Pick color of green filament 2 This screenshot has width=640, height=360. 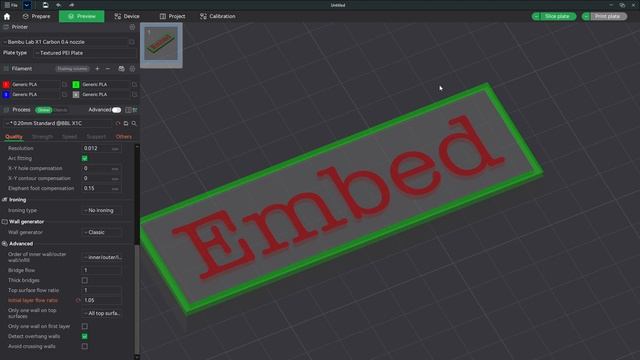pos(76,84)
